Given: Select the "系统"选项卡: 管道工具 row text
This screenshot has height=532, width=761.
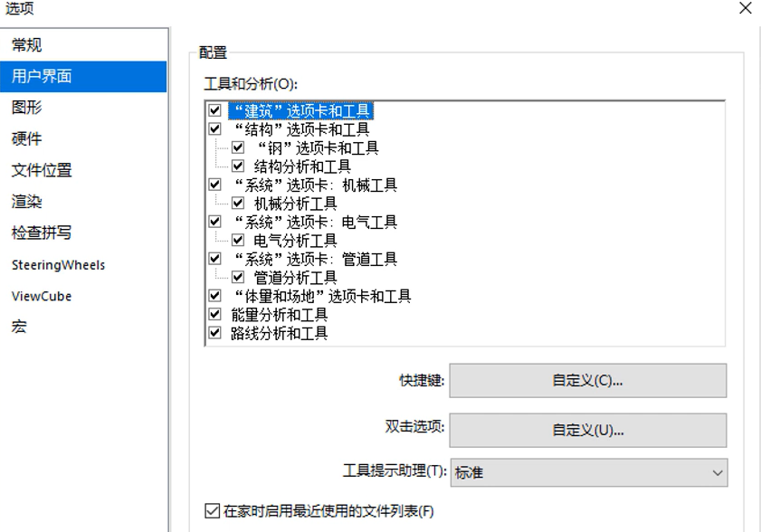Looking at the screenshot, I should point(315,259).
